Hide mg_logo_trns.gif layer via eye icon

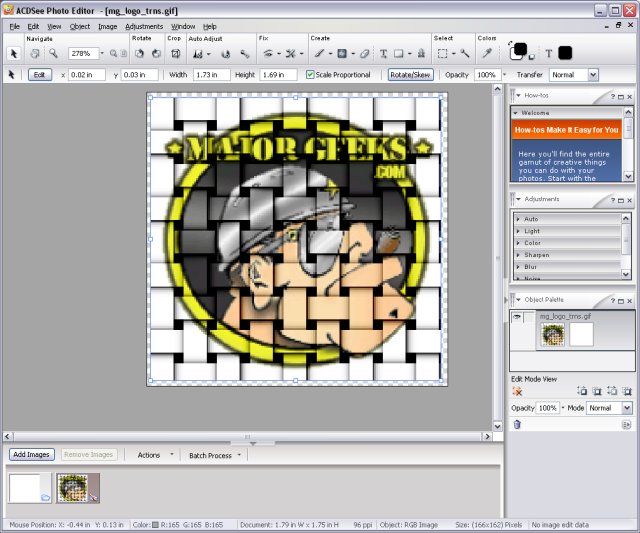(x=518, y=317)
